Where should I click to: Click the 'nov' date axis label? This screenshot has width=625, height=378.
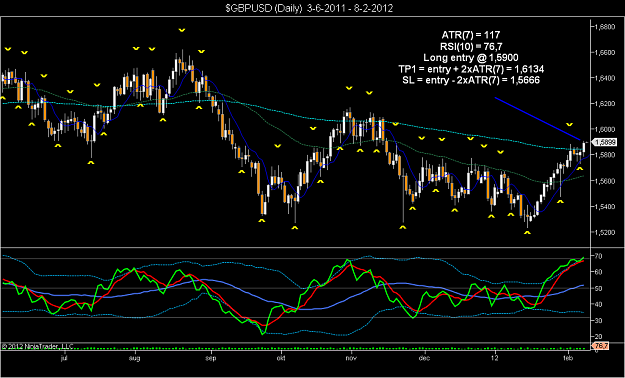point(351,358)
